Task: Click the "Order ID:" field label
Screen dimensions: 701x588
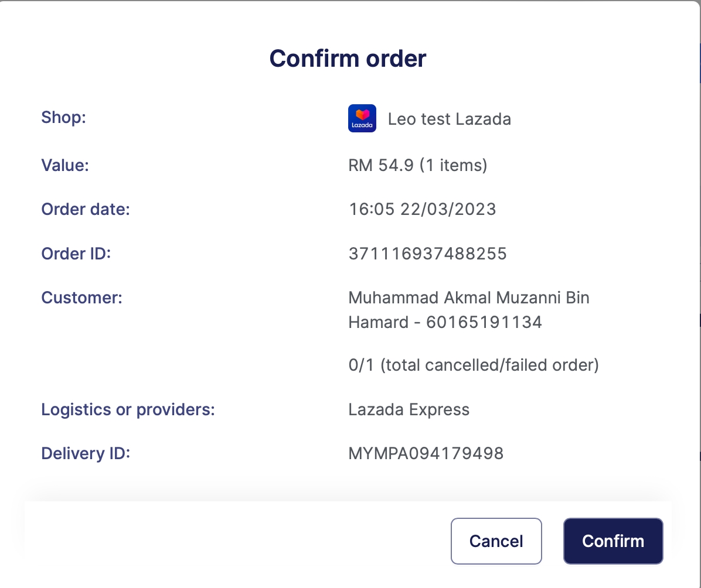Action: click(76, 254)
